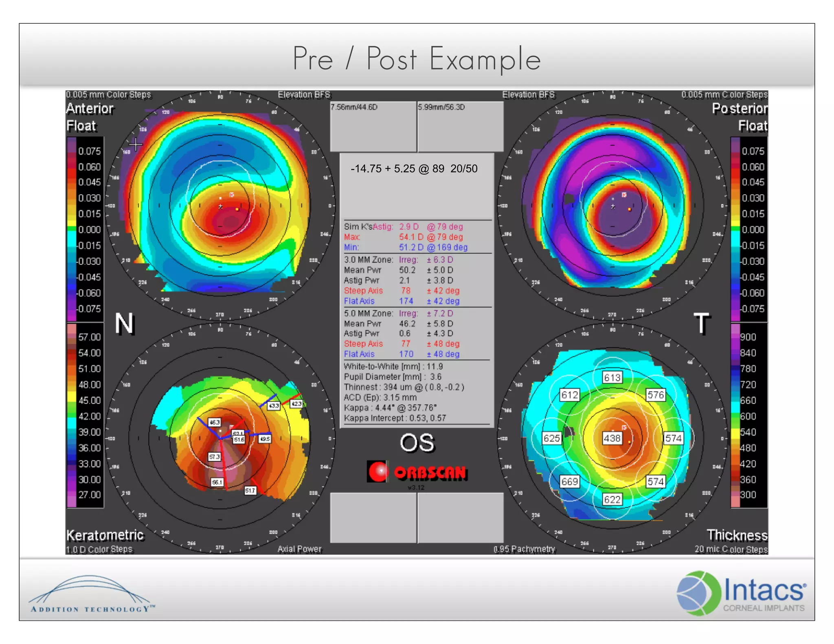Click the Pre / Post Example title
The image size is (834, 644).
click(x=417, y=59)
